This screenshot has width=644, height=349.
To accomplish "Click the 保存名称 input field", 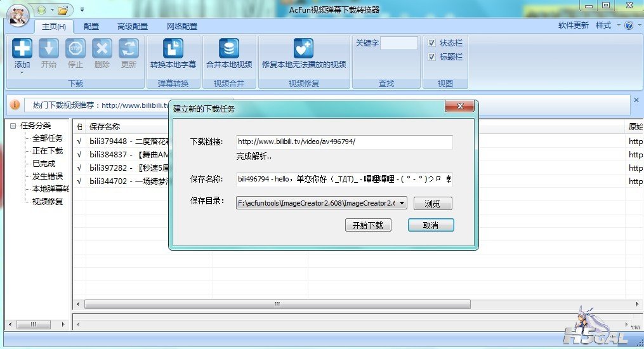I will click(x=344, y=179).
